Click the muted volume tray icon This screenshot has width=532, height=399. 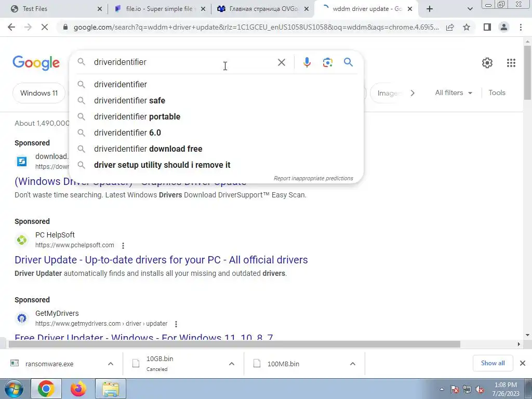coord(480,390)
